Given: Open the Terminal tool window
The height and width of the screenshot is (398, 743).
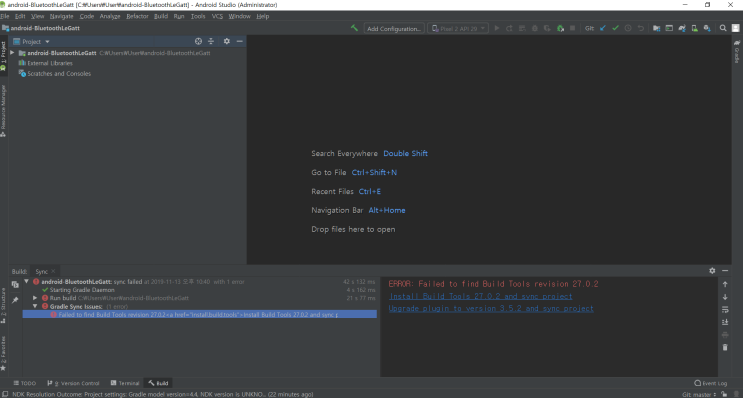Looking at the screenshot, I should [125, 383].
